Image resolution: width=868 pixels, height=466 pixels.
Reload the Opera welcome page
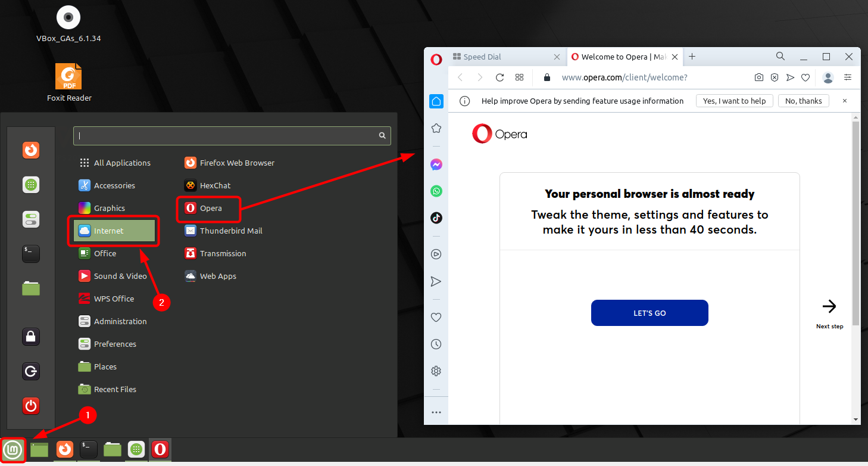(x=500, y=77)
